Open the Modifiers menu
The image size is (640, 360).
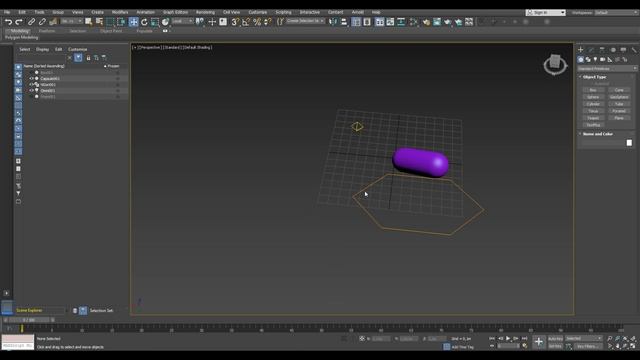[120, 12]
